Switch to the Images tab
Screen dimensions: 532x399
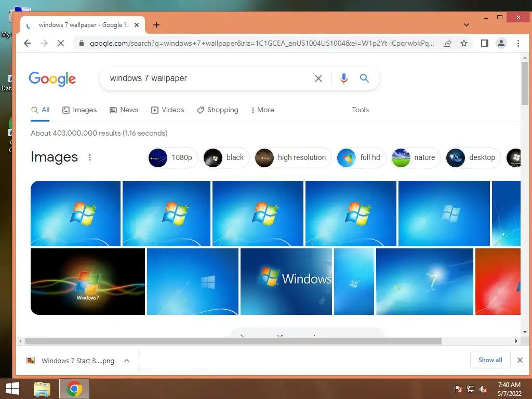79,110
